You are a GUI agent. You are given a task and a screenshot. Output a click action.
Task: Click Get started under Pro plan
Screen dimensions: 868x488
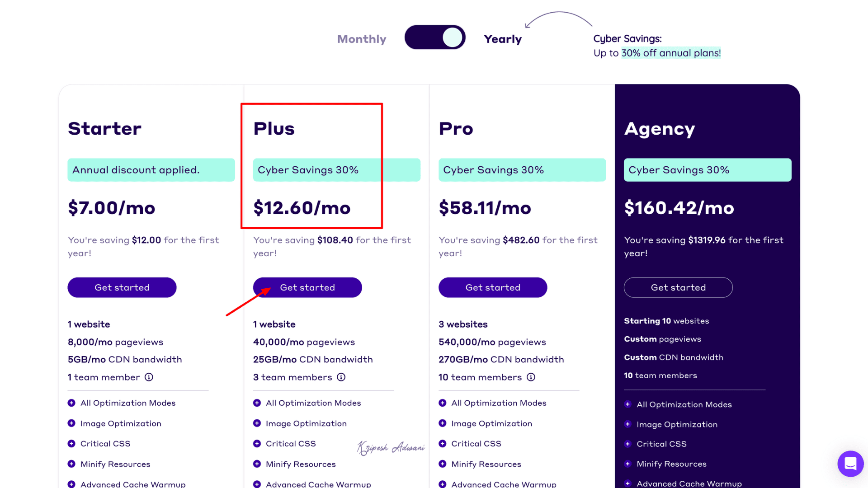493,287
